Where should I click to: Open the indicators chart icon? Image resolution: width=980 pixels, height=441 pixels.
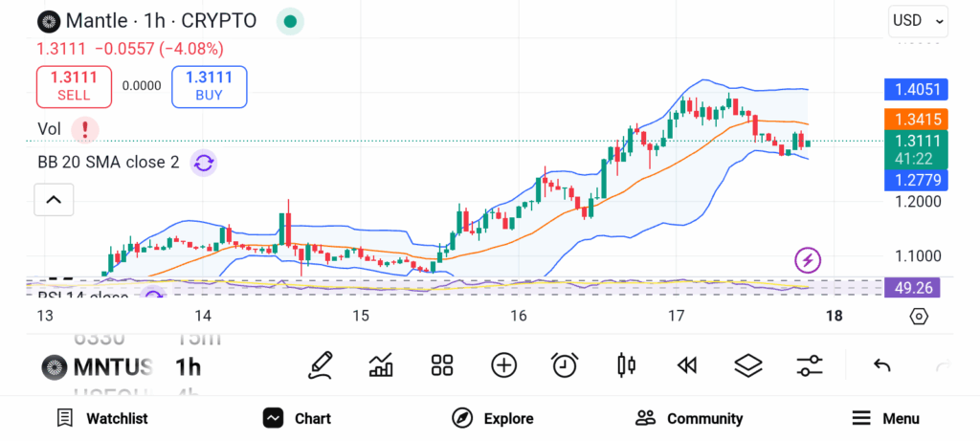(381, 365)
